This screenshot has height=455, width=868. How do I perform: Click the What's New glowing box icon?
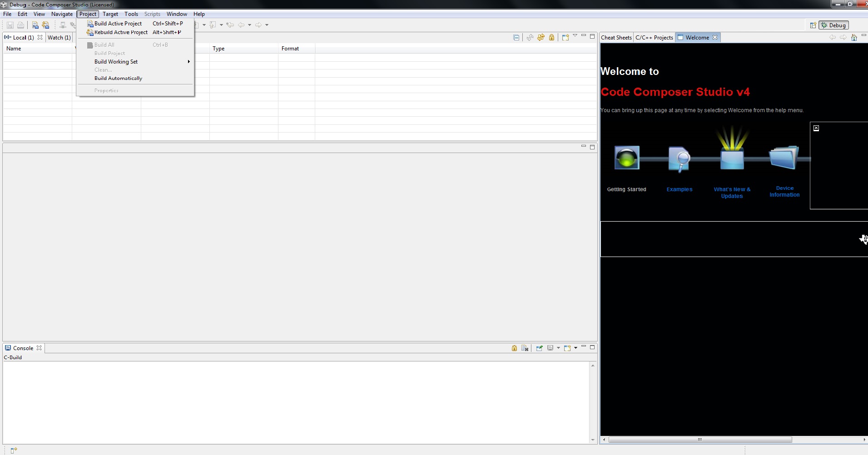point(732,148)
